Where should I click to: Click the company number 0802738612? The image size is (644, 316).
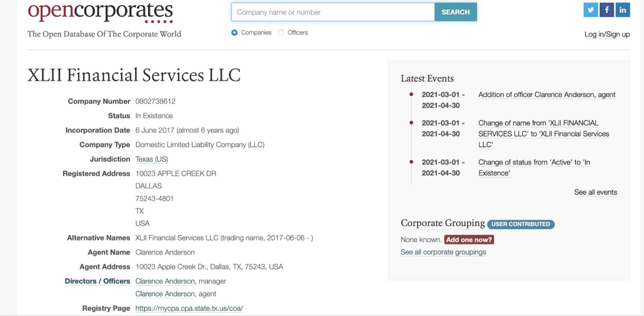point(155,101)
